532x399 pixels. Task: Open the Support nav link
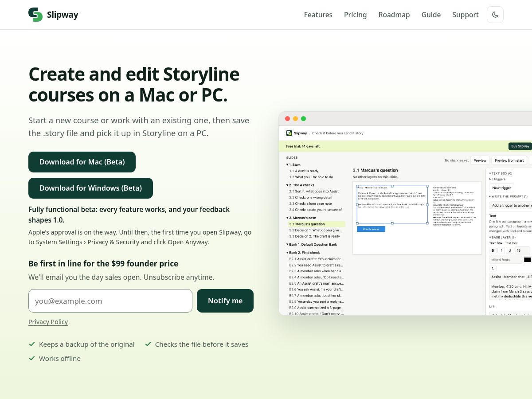[x=465, y=15]
